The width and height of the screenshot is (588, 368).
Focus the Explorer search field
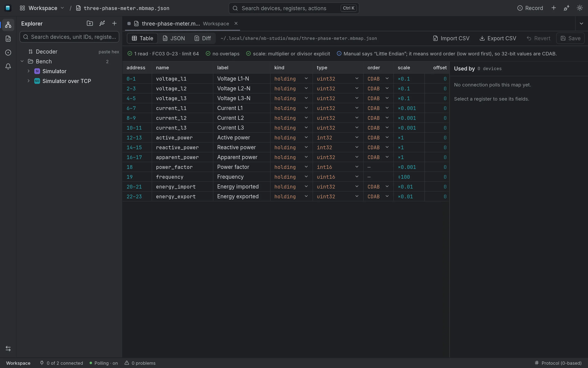coord(69,37)
